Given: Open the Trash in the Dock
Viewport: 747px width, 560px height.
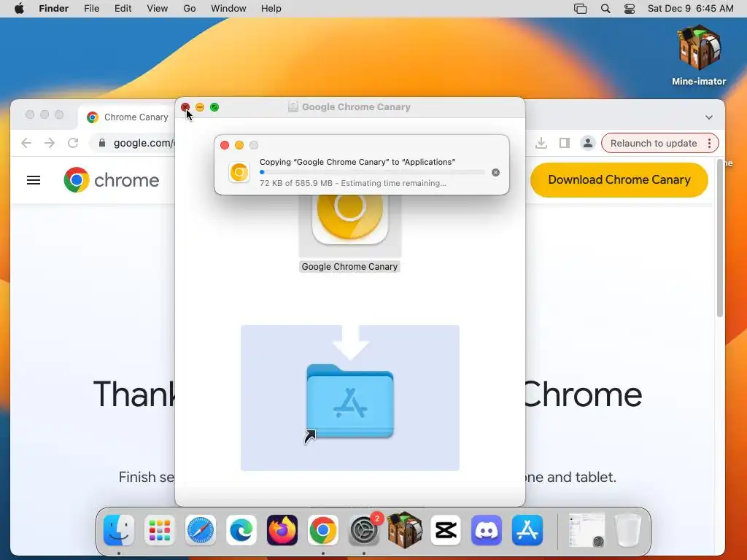Looking at the screenshot, I should [x=628, y=530].
